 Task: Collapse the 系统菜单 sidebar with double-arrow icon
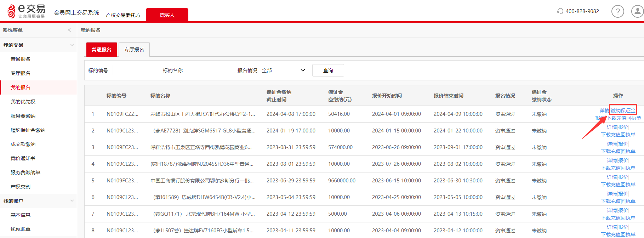click(69, 30)
